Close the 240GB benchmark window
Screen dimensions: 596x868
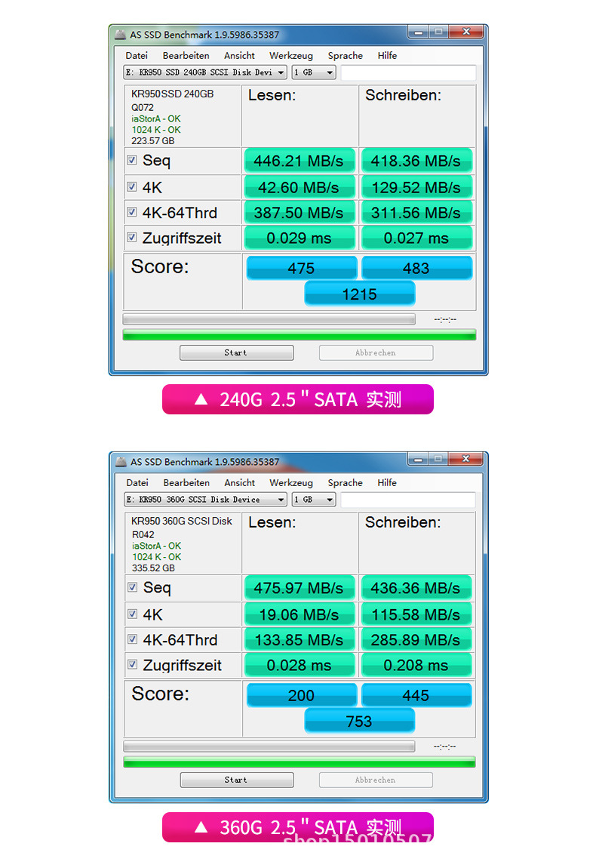[466, 32]
